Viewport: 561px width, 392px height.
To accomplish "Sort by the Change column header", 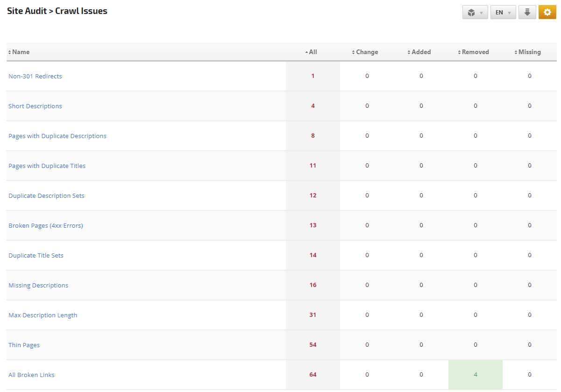I will pyautogui.click(x=367, y=52).
